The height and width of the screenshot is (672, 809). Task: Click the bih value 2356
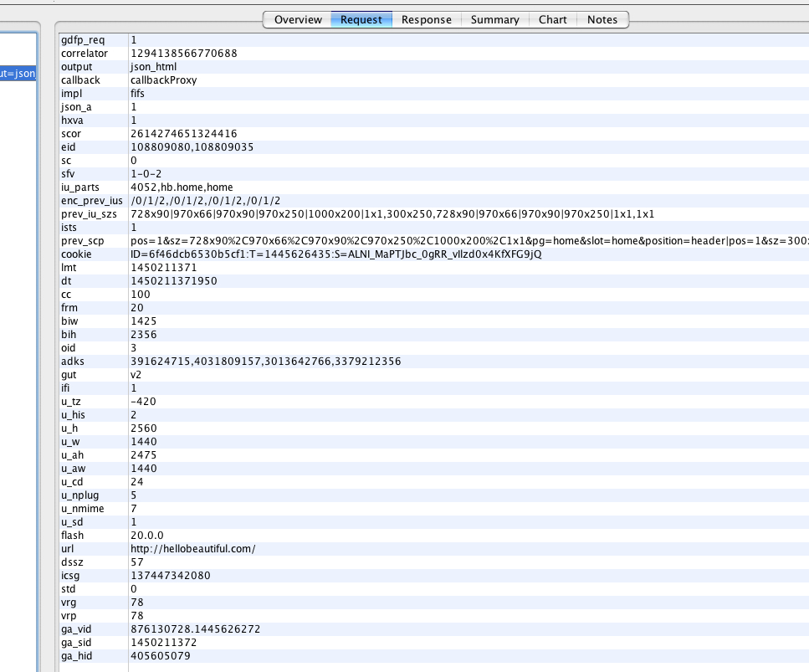pos(143,335)
